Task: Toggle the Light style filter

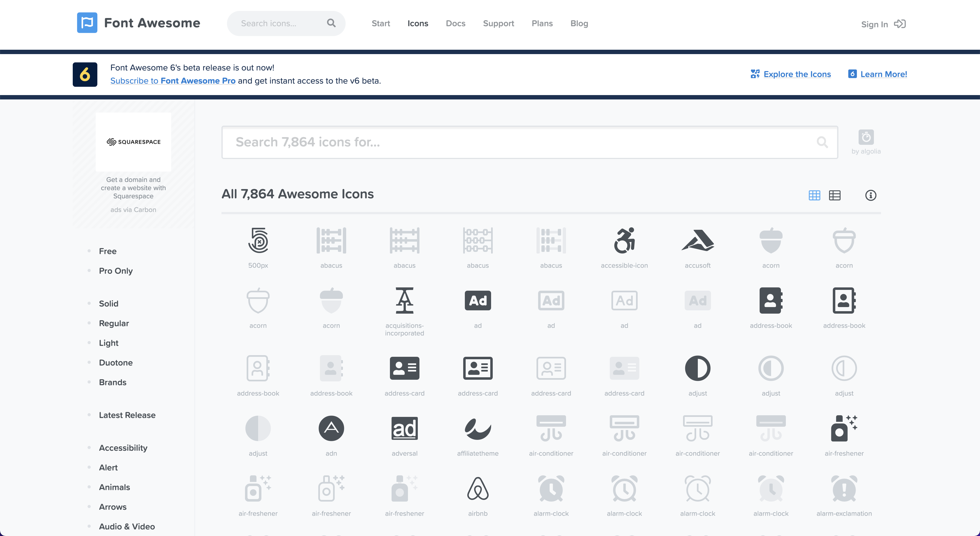Action: [109, 343]
